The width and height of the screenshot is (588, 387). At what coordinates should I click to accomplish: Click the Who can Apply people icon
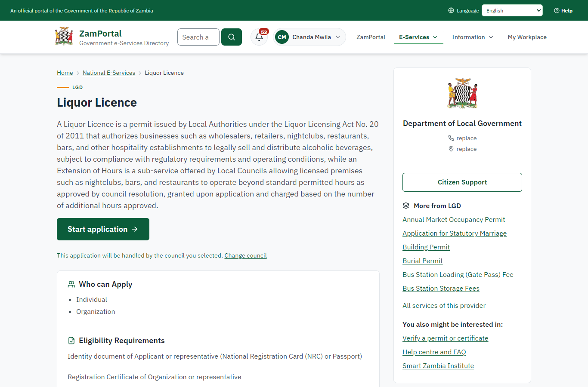click(x=71, y=284)
